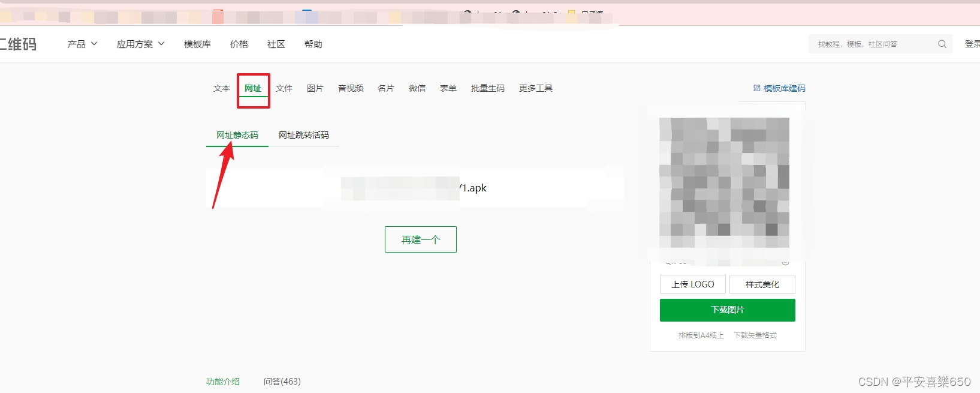Switch to the 文本 code type tab

click(222, 88)
